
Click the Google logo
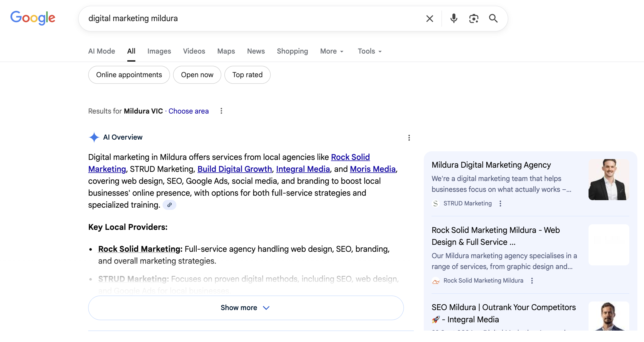pyautogui.click(x=33, y=18)
